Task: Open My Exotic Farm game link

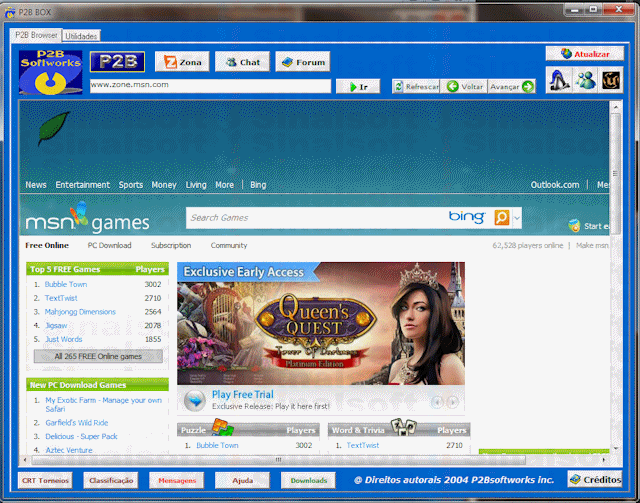Action: click(104, 405)
